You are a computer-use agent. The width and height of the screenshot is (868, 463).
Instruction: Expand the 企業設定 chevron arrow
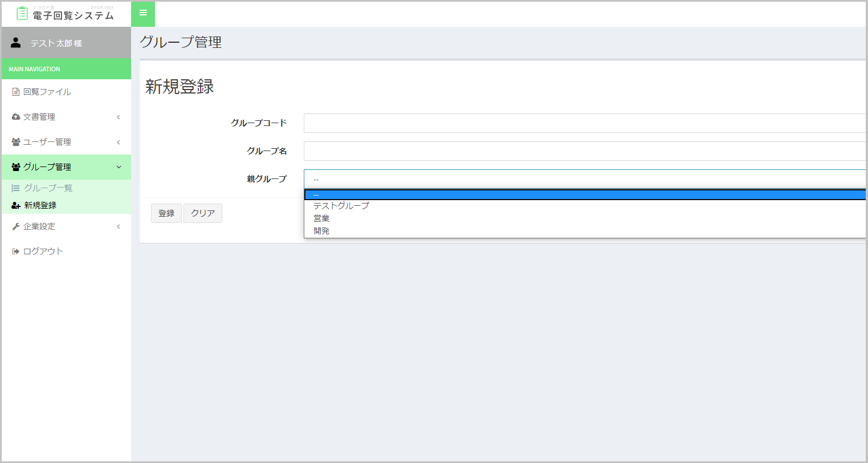coord(119,226)
